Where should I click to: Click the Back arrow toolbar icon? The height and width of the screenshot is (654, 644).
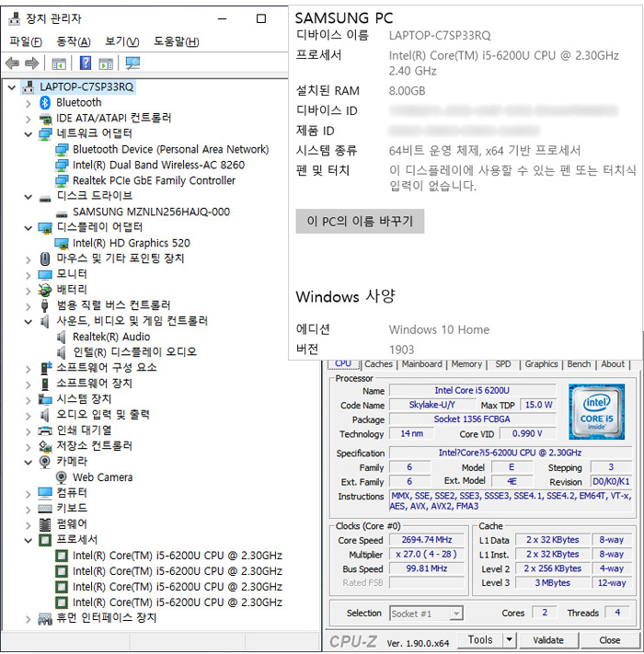pos(12,63)
